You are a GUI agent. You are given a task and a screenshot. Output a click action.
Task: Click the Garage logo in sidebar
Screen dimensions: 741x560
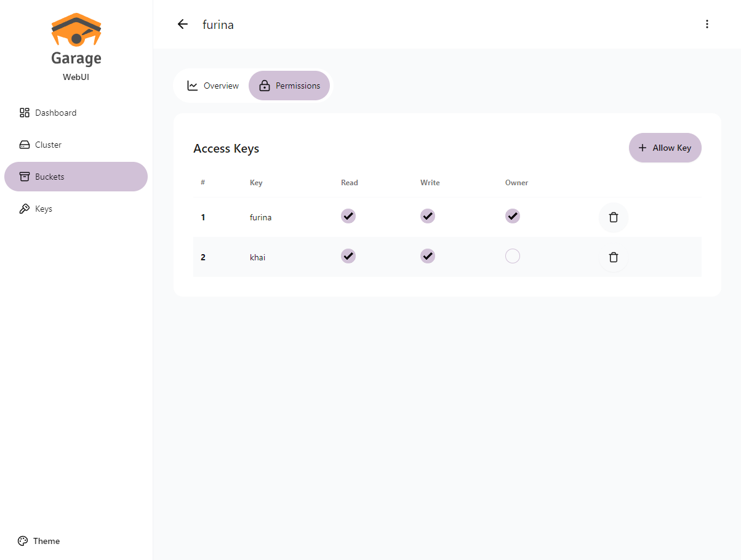click(x=76, y=39)
